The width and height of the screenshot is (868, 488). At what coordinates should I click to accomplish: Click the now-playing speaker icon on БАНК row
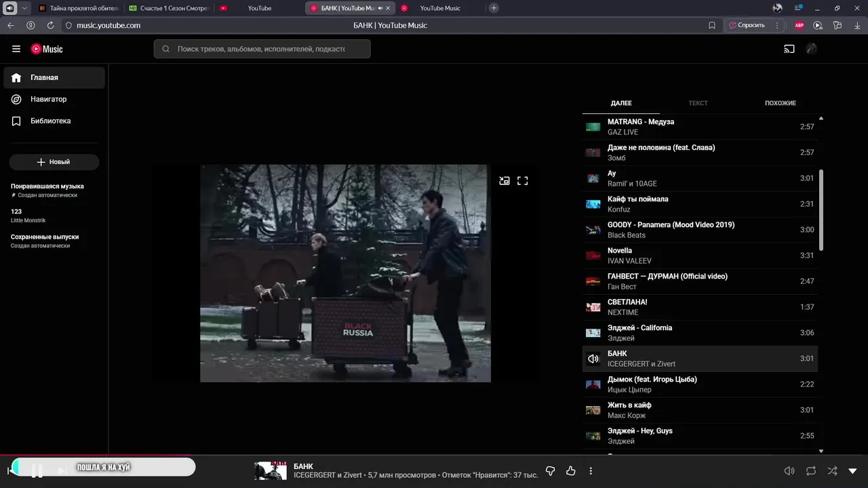(x=593, y=359)
